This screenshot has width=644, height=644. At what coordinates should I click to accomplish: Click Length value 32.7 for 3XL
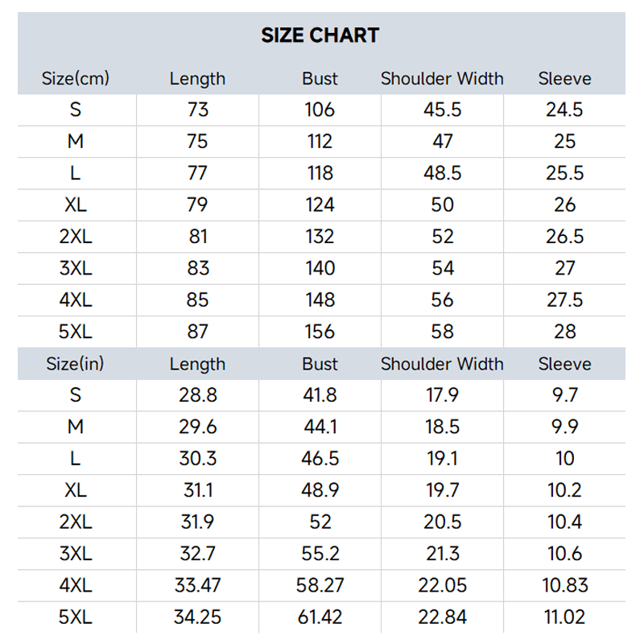coord(197,554)
